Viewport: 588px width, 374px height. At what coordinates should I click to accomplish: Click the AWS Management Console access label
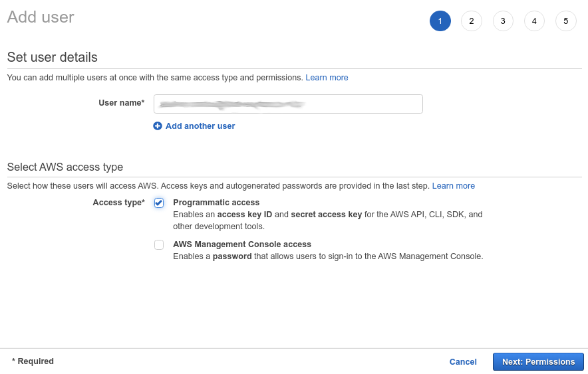point(242,244)
